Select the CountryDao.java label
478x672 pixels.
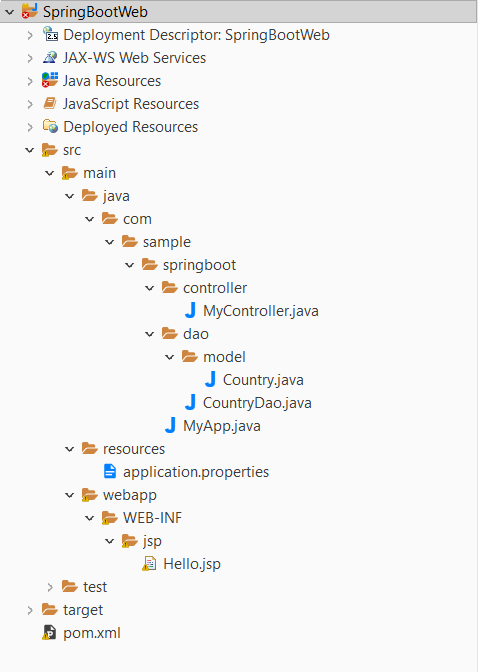[257, 403]
